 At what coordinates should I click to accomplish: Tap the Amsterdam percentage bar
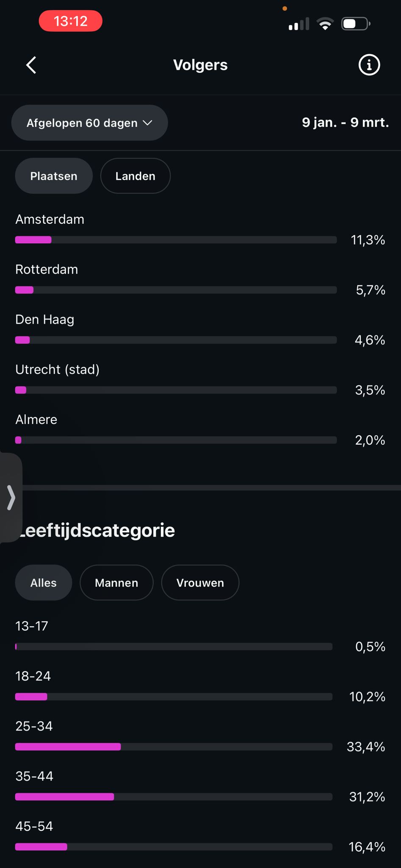click(176, 240)
